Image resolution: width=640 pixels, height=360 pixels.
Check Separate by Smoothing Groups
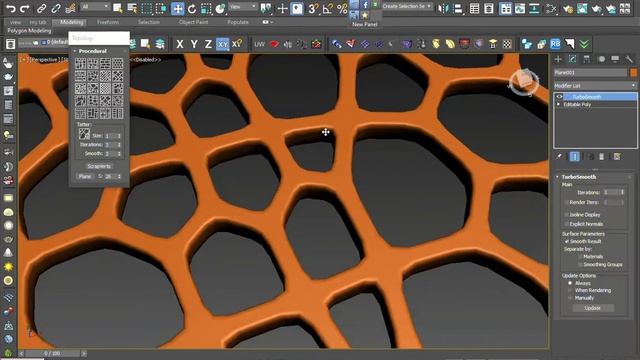coord(580,264)
